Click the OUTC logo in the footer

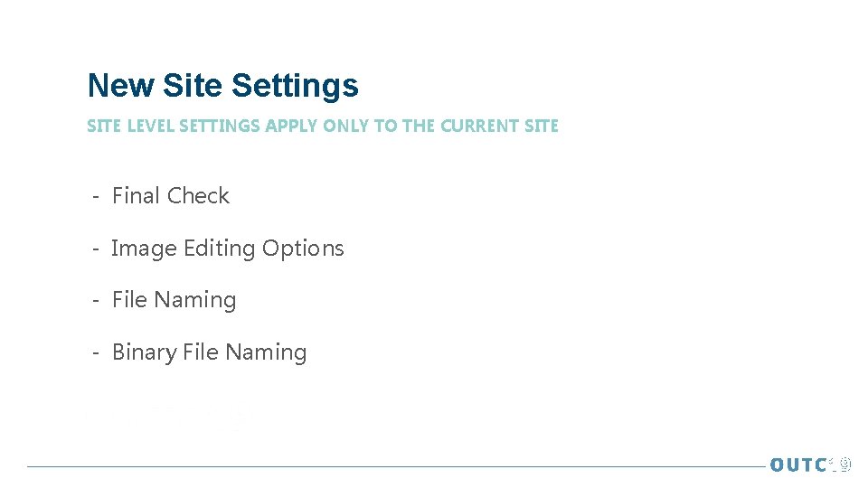click(x=798, y=465)
